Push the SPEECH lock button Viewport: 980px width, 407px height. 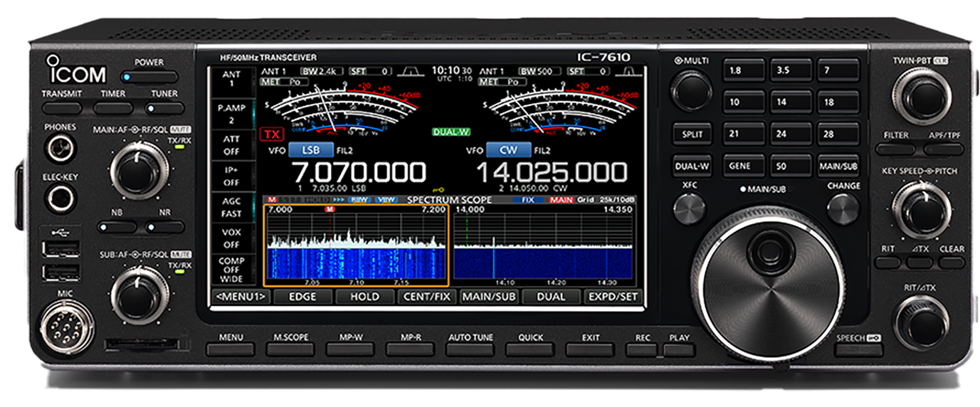click(860, 350)
